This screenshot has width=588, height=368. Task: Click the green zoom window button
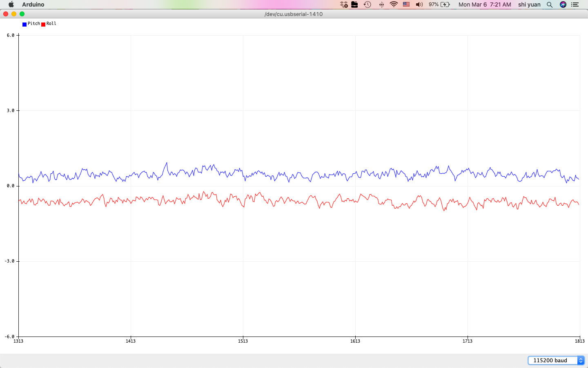(x=22, y=14)
